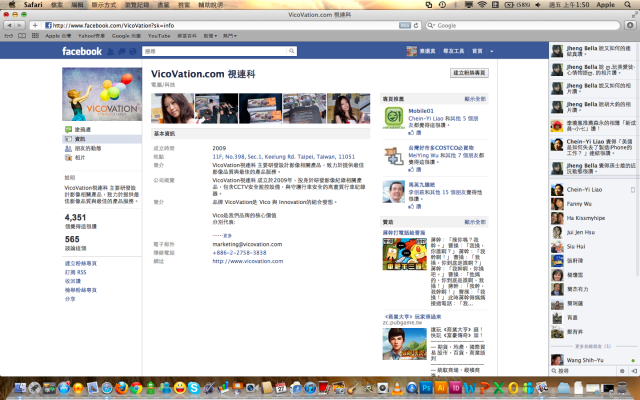
Task: Reload the page using the refresh icon
Action: 416,25
